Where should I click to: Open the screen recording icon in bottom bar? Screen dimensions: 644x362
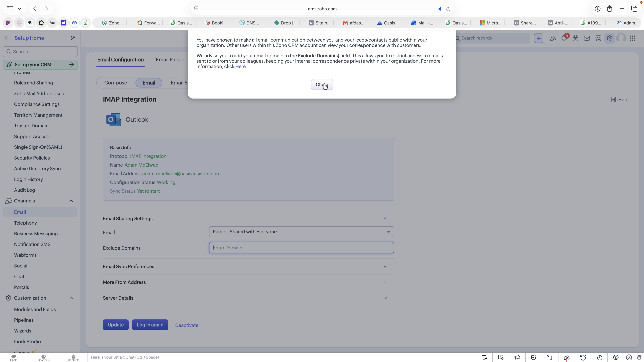click(501, 357)
